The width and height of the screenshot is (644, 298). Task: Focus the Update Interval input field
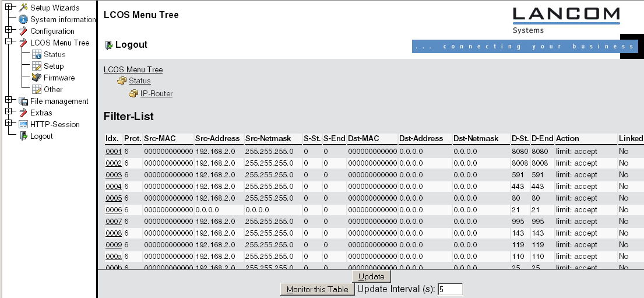450,289
